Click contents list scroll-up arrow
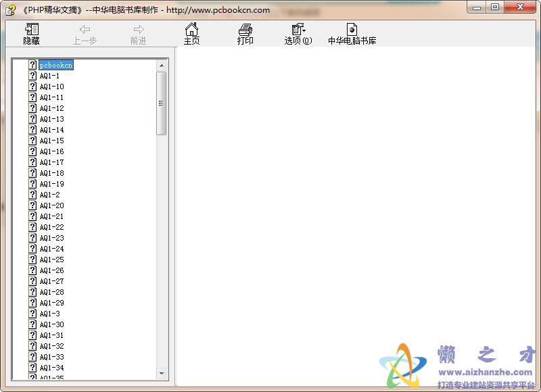Image resolution: width=541 pixels, height=392 pixels. coord(162,66)
